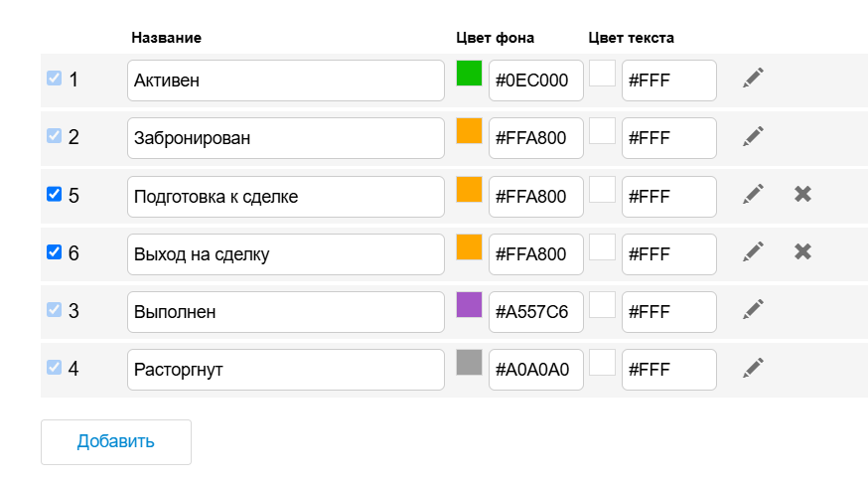The height and width of the screenshot is (485, 868).
Task: Click pencil icon on Подготовка к сделке row
Action: [x=754, y=194]
